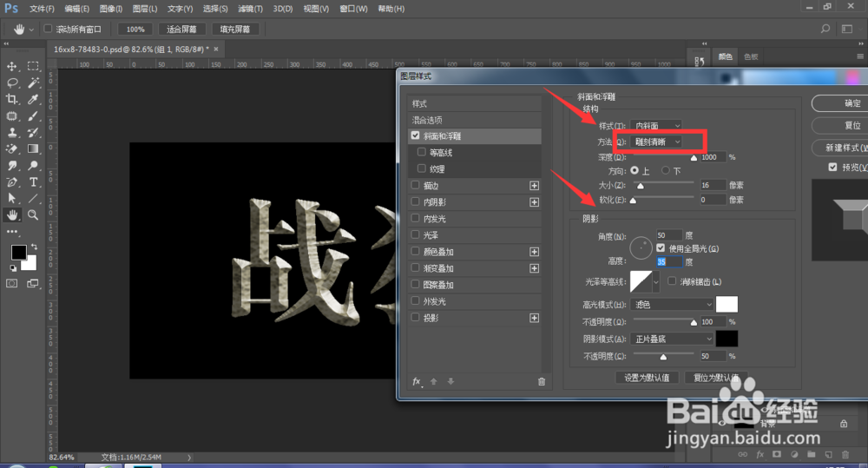Viewport: 868px width, 468px height.
Task: Toggle 使用全局光 checkbox
Action: point(661,248)
